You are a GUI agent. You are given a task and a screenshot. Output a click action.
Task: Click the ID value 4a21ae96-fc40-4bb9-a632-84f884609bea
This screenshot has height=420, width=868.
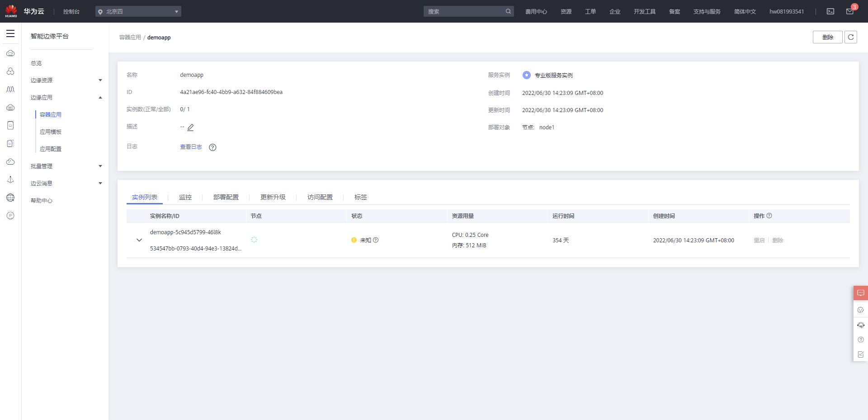[231, 92]
